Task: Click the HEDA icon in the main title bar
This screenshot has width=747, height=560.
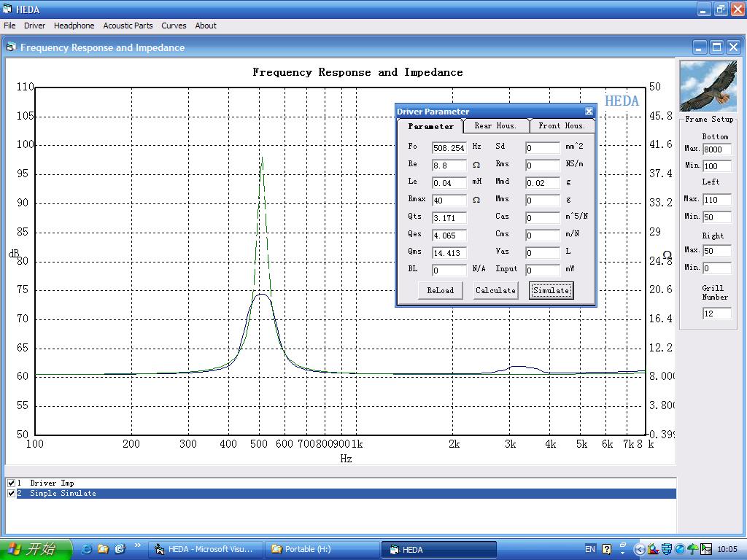Action: coord(7,9)
